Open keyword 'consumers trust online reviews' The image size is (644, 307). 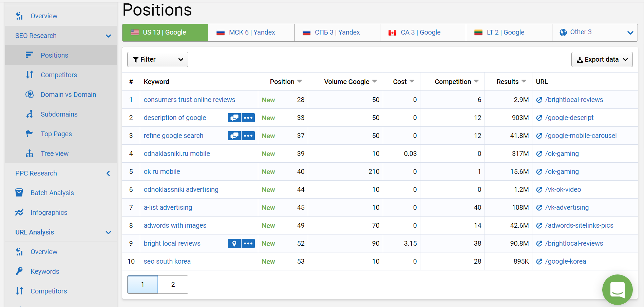tap(189, 100)
